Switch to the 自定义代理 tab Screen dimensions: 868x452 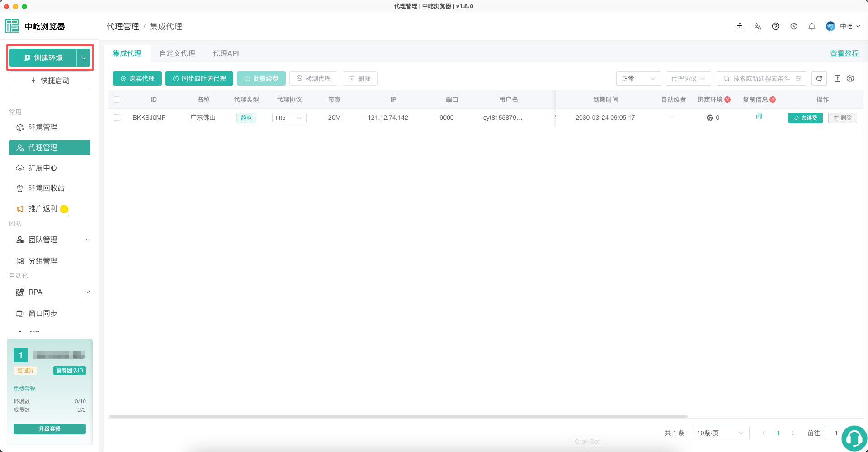click(177, 53)
